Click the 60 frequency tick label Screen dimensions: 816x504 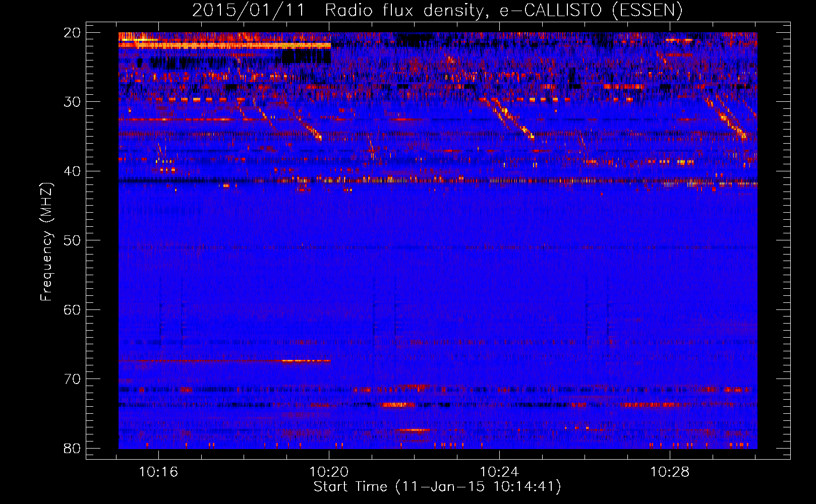click(x=72, y=309)
